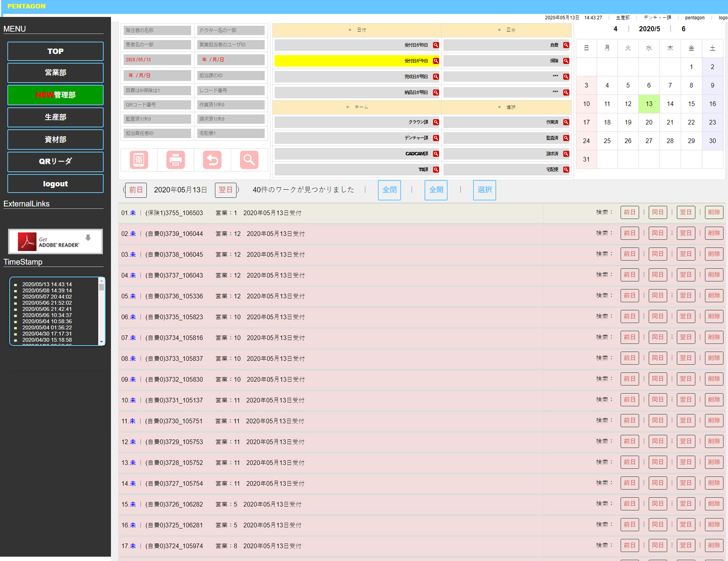Image resolution: width=728 pixels, height=561 pixels.
Task: Click the logout menu button
Action: pos(55,183)
